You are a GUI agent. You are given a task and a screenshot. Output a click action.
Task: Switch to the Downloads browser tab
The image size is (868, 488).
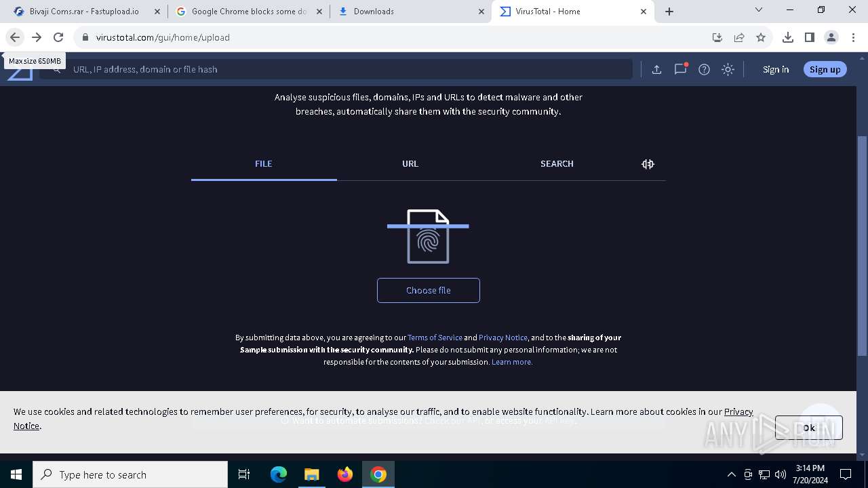(410, 12)
